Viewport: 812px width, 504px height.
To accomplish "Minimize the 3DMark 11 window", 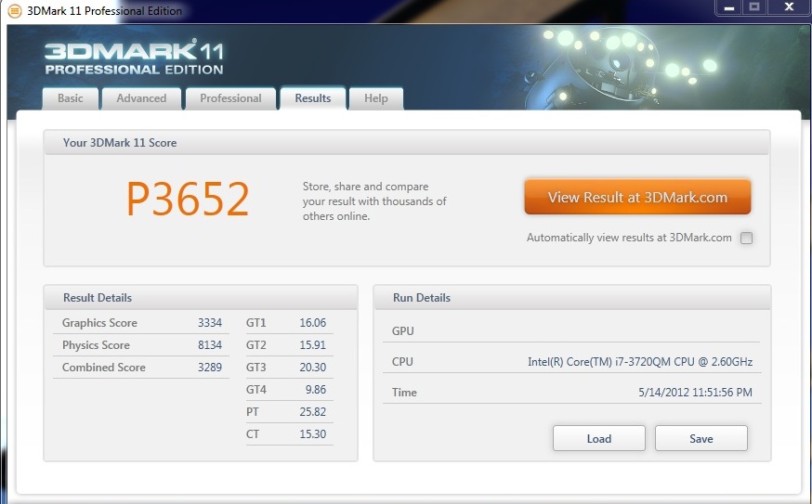I will tap(729, 7).
